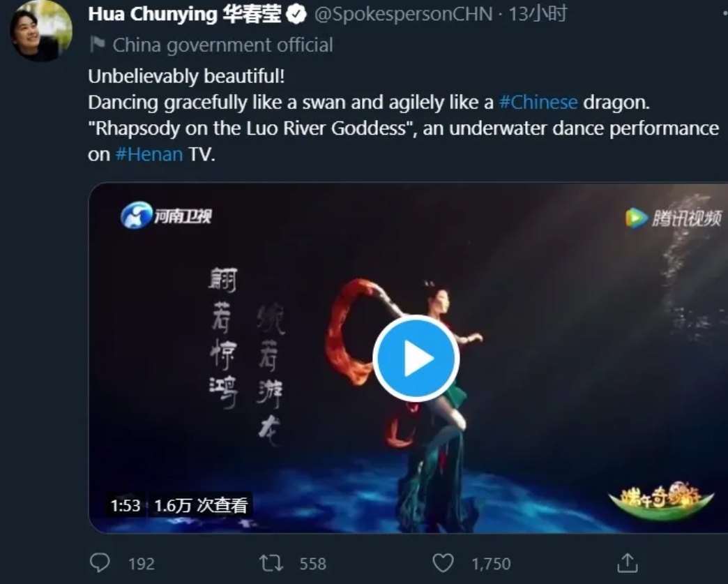
Task: Click the 13小时 timestamp
Action: click(x=538, y=14)
